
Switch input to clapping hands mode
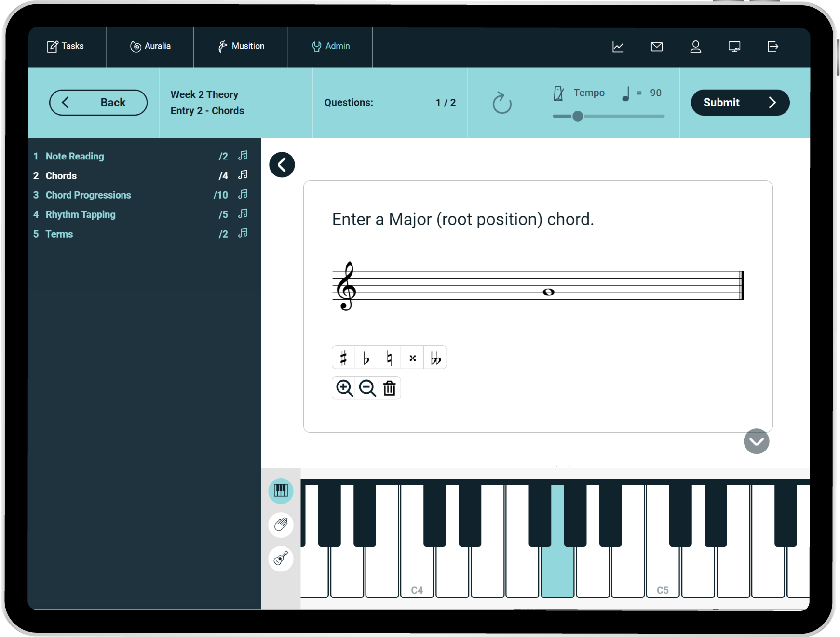[281, 524]
